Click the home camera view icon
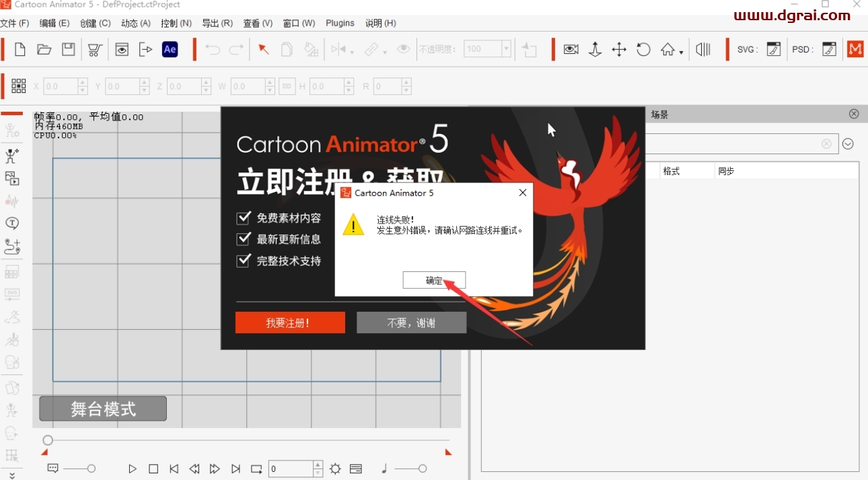The height and width of the screenshot is (480, 868). click(667, 49)
